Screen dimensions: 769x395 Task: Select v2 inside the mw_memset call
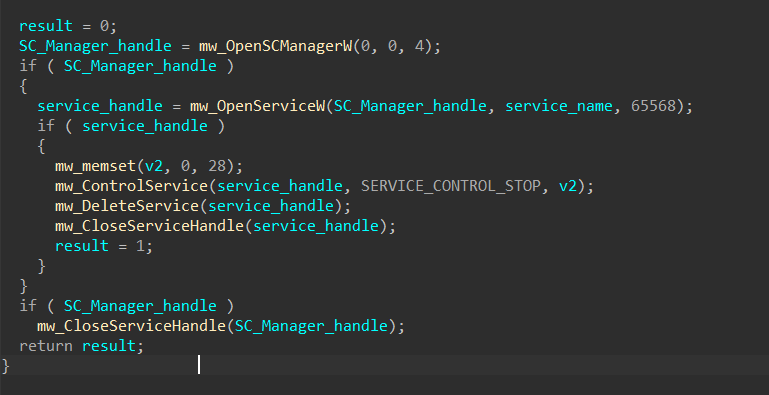coord(153,166)
